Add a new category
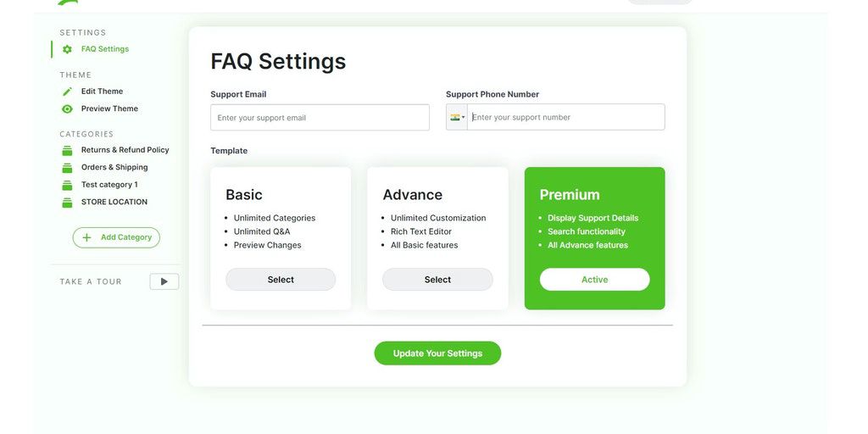The width and height of the screenshot is (868, 434). (x=116, y=237)
